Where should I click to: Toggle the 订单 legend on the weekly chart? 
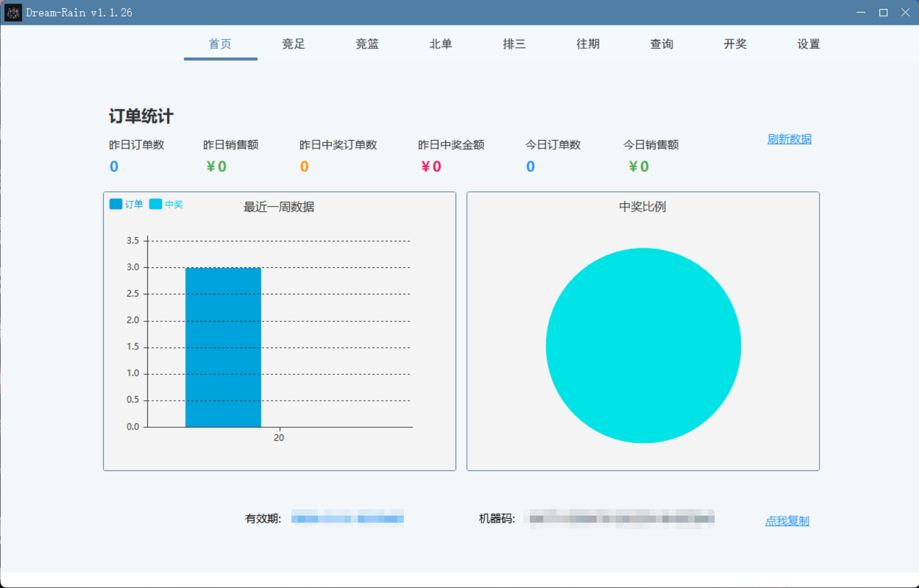coord(126,204)
